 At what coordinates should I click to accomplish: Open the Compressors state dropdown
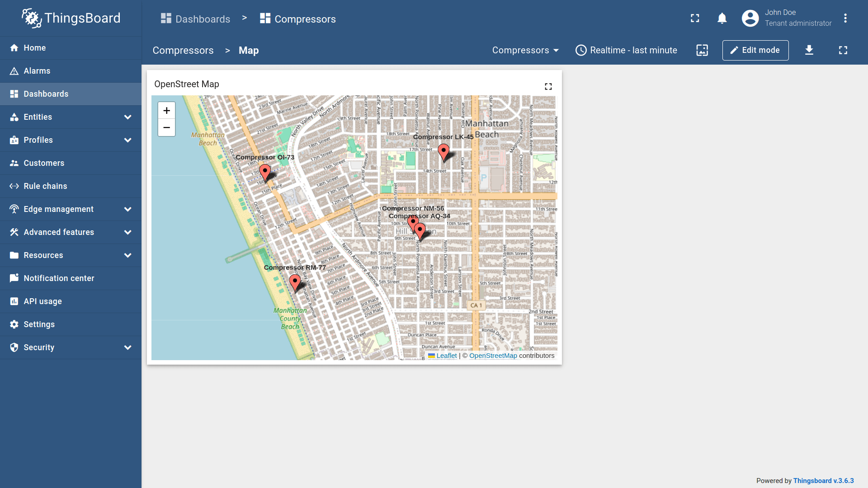(525, 50)
